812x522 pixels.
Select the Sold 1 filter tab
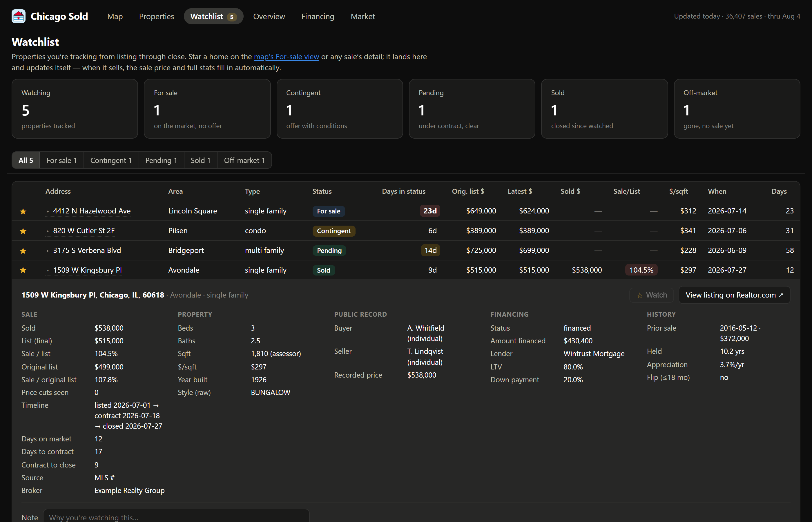[x=201, y=160]
